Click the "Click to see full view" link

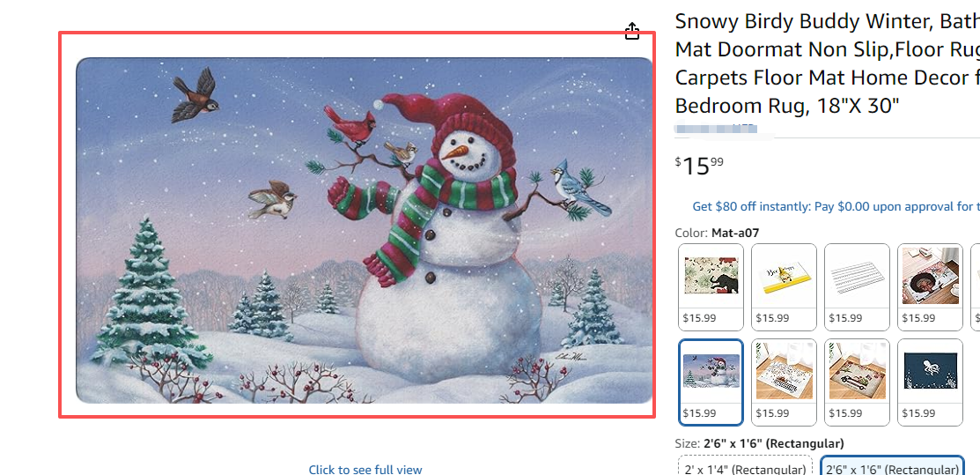coord(365,470)
